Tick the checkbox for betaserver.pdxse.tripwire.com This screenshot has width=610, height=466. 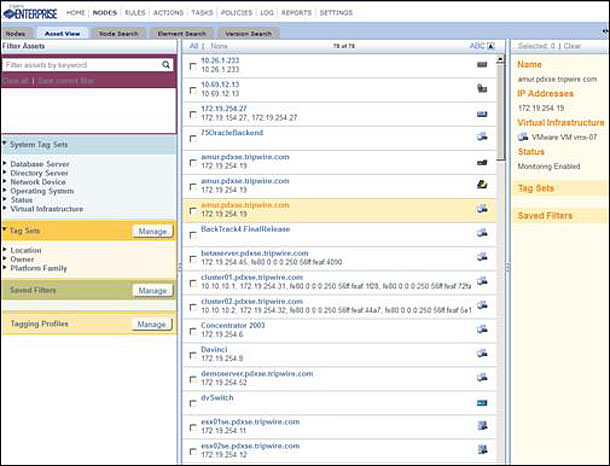(193, 259)
